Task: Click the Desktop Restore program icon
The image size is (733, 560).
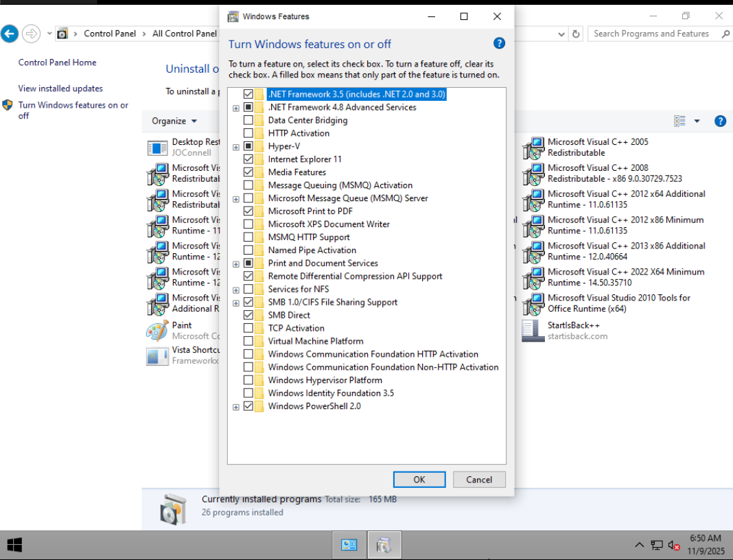Action: click(x=157, y=148)
